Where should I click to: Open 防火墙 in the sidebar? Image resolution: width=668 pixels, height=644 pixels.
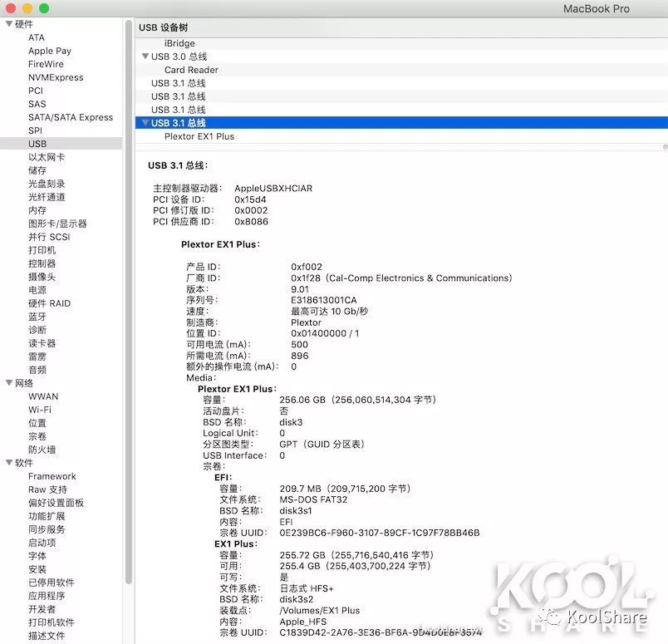coord(42,450)
